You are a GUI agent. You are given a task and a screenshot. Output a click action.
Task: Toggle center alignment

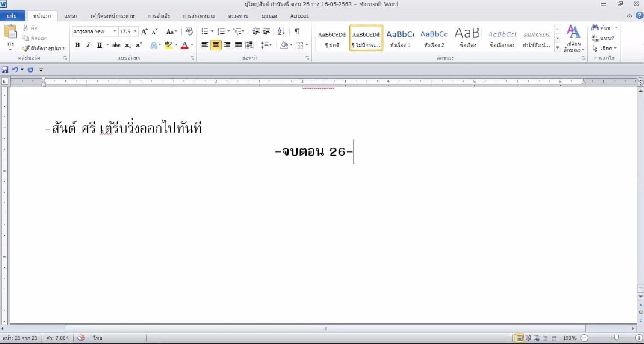coord(216,45)
